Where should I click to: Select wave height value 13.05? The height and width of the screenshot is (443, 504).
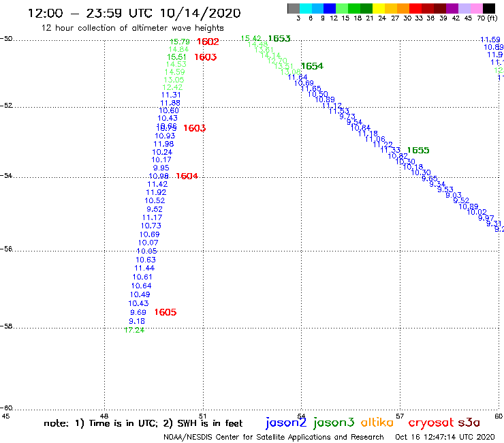pyautogui.click(x=174, y=80)
